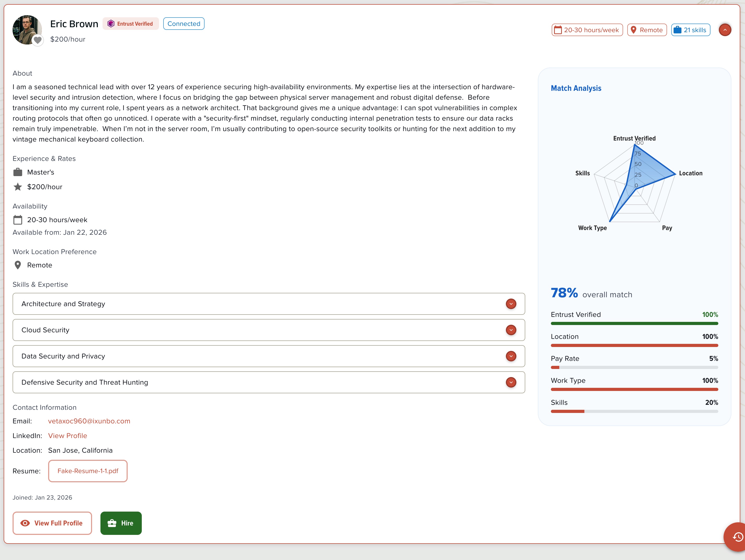Open the Match Analysis panel header
745x560 pixels.
click(576, 88)
